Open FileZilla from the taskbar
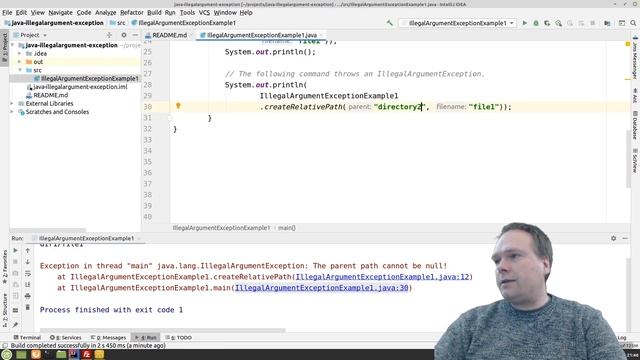Screen dimensions: 640x360 (86, 354)
